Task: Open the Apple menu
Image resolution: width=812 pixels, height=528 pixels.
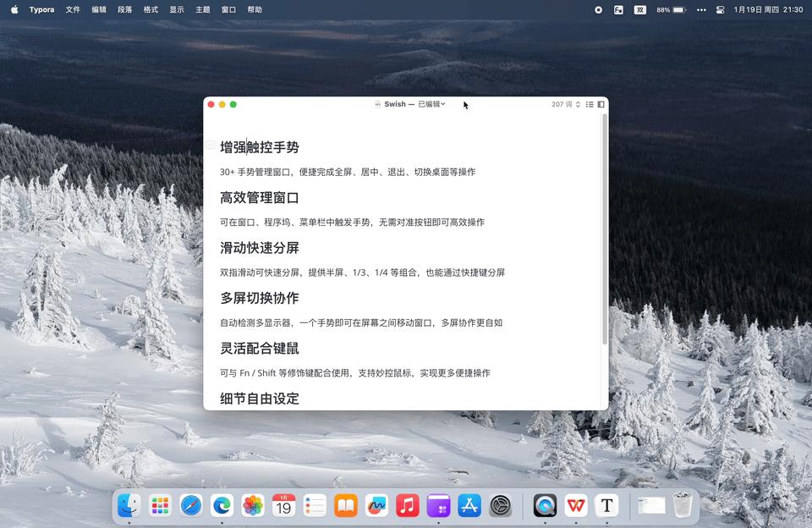Action: click(13, 10)
